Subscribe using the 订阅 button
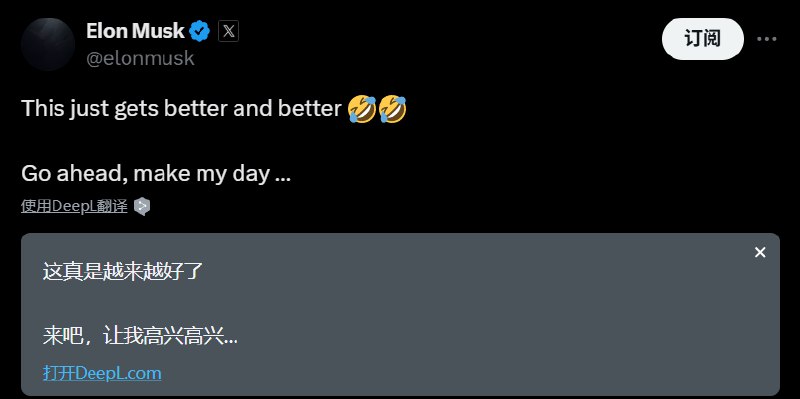Image resolution: width=800 pixels, height=399 pixels. point(703,39)
